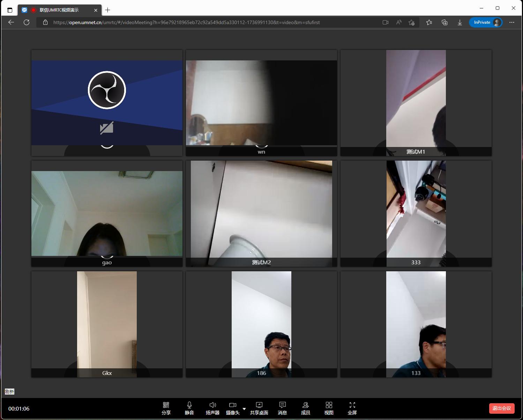The image size is (523, 420).
Task: Open browser Settings and more menu
Action: point(512,22)
